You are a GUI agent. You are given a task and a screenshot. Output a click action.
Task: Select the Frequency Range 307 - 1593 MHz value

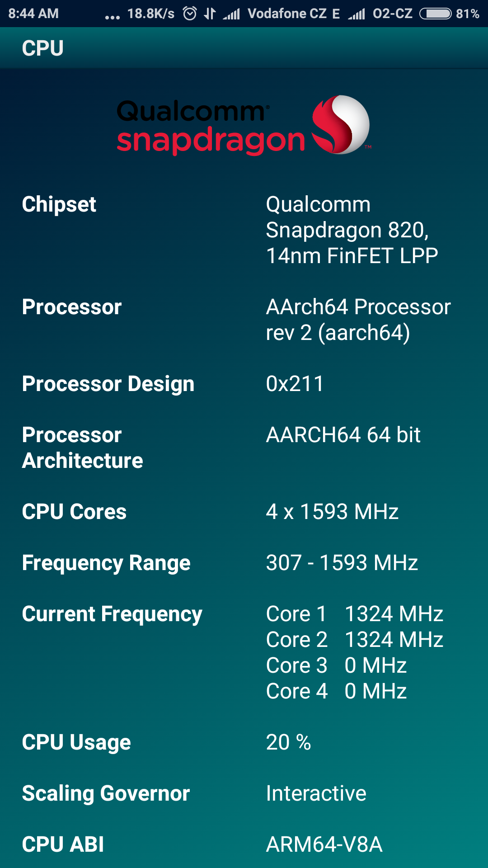(x=342, y=563)
